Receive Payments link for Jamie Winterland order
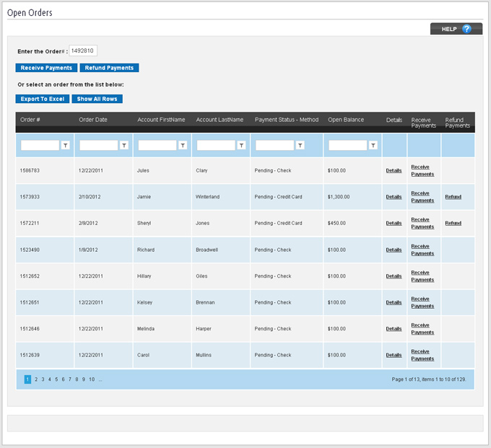The height and width of the screenshot is (448, 491). click(422, 197)
